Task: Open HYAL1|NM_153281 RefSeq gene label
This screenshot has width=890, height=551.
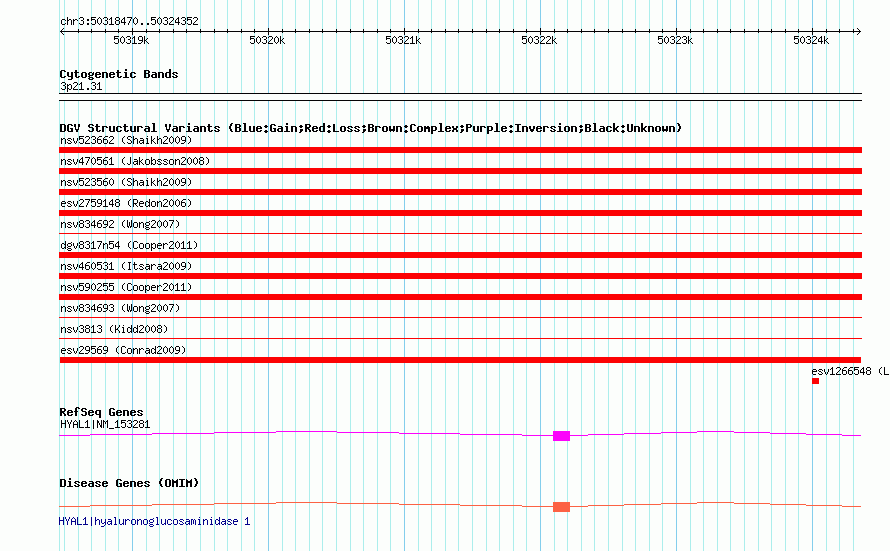Action: click(x=105, y=424)
